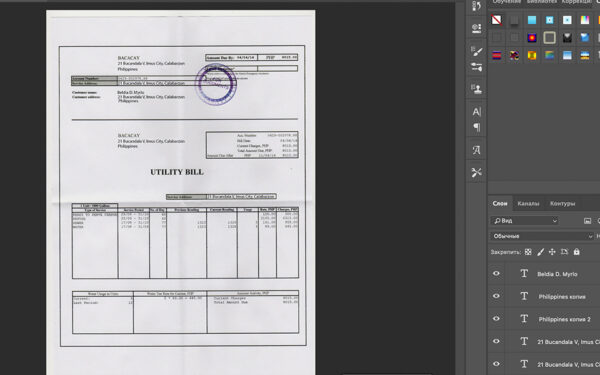Viewport: 600px width, 375px height.
Task: Open the Обычные blend mode dropdown
Action: [x=541, y=236]
